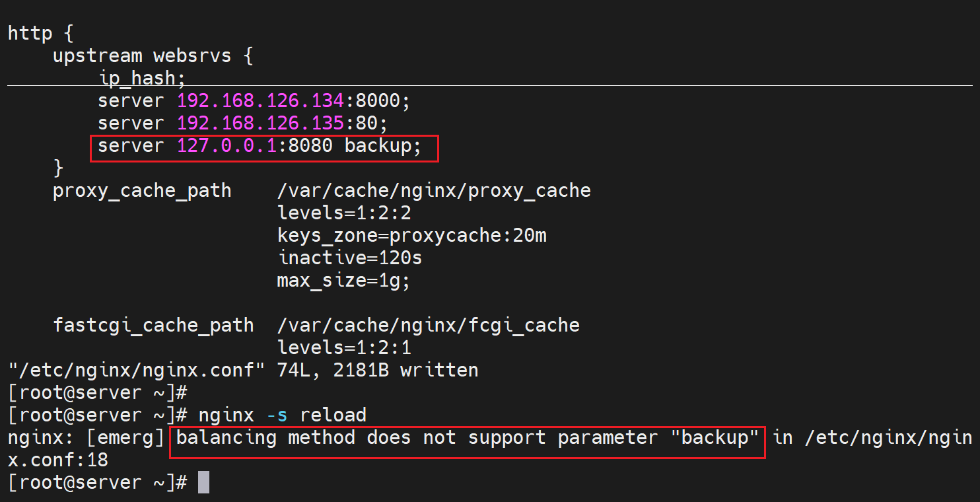Click the 192.168.126.134 server IP address
Screen dimensions: 980x502
click(260, 101)
